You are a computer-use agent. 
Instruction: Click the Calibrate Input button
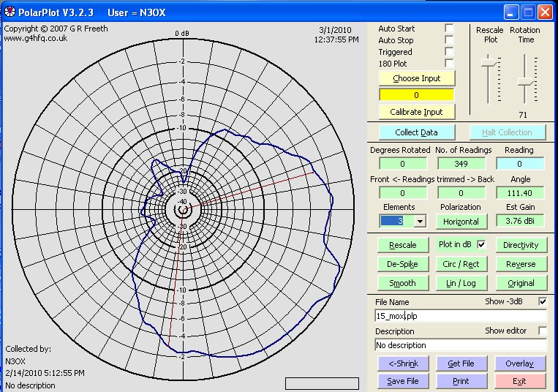click(416, 112)
